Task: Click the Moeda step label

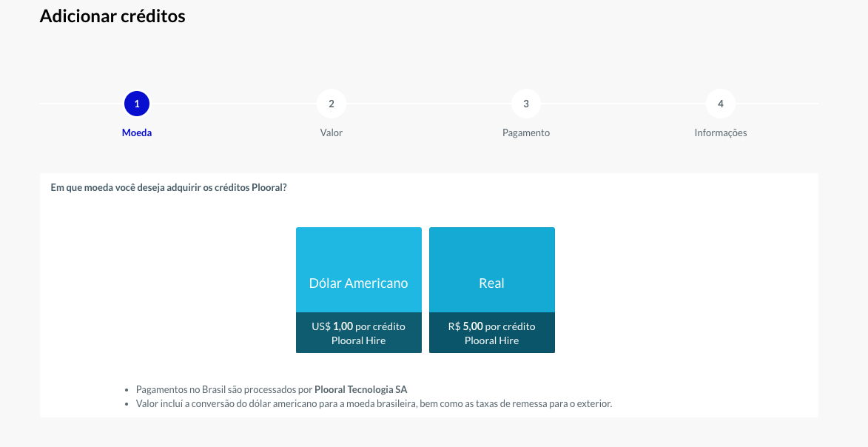Action: [137, 133]
